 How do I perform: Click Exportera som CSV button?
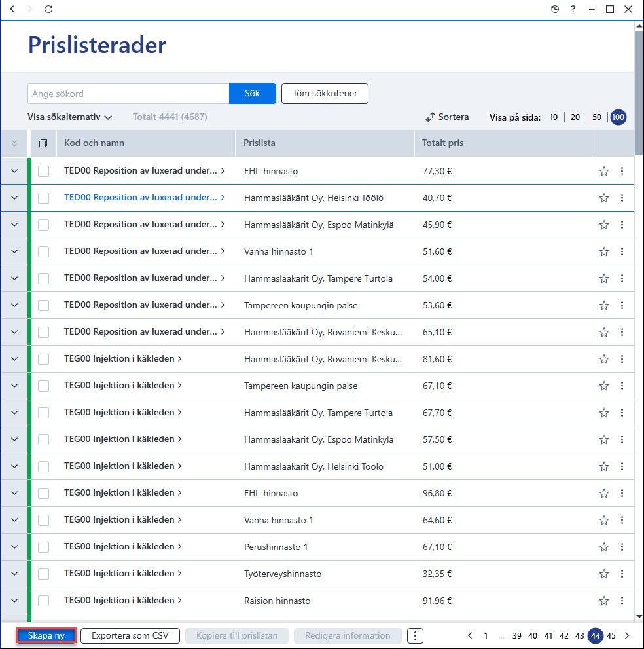130,635
